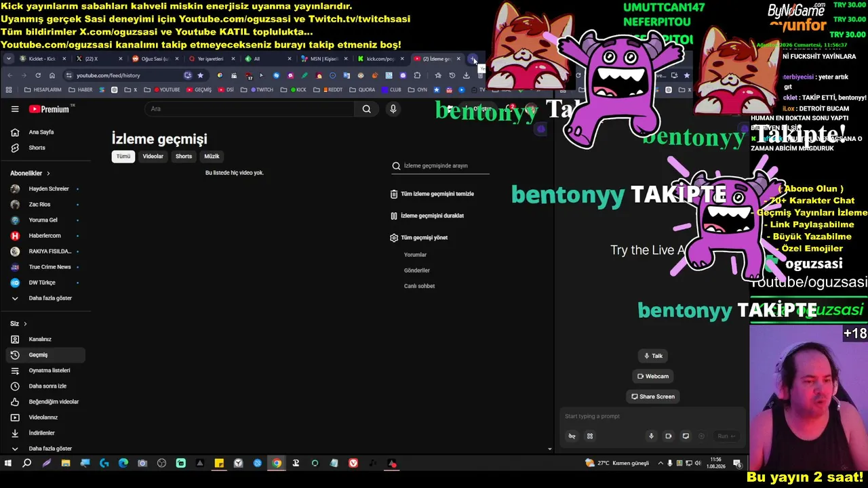Click the microphone icon in the prompt bar
This screenshot has height=488, width=868.
coord(651,436)
